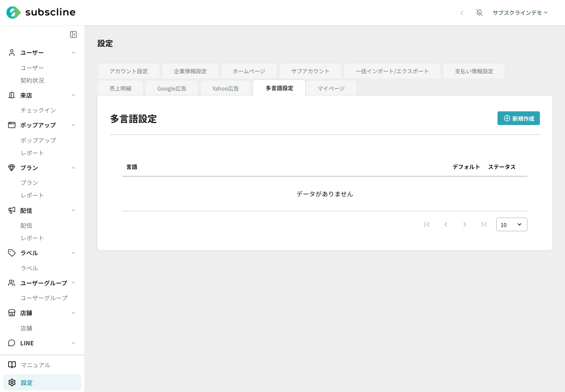The image size is (565, 392).
Task: Click the プラン diamond icon
Action: click(x=12, y=168)
